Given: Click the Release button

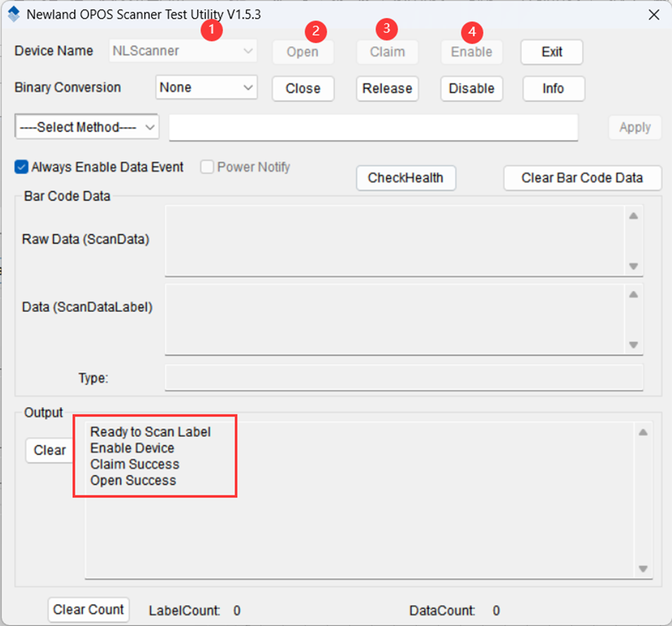Looking at the screenshot, I should coord(387,88).
